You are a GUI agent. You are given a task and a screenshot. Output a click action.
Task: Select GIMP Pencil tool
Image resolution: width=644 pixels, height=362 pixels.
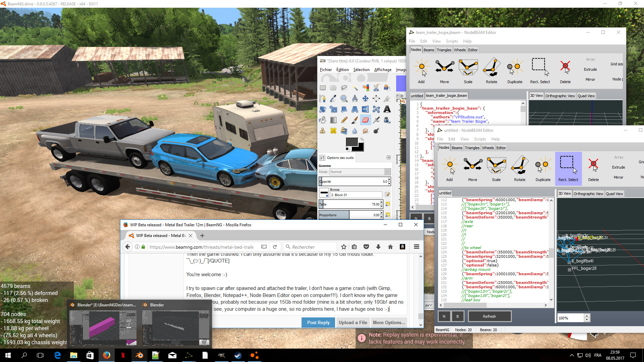344,120
